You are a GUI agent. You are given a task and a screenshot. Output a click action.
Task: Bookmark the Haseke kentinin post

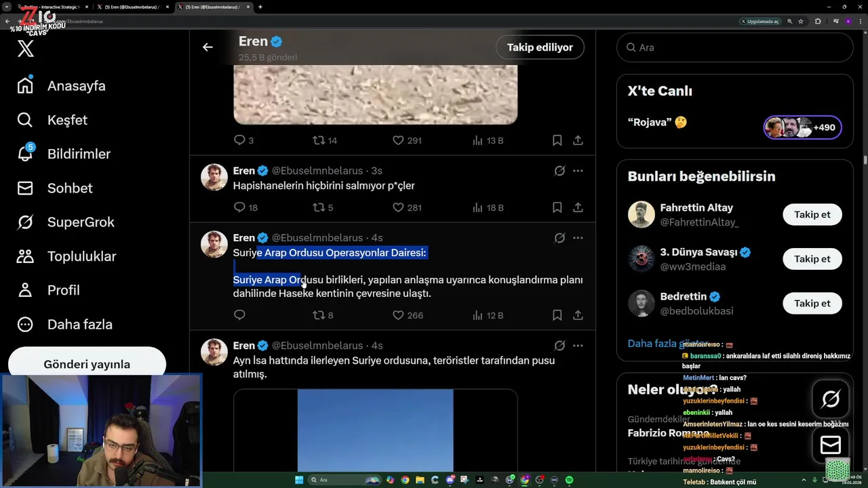tap(557, 315)
